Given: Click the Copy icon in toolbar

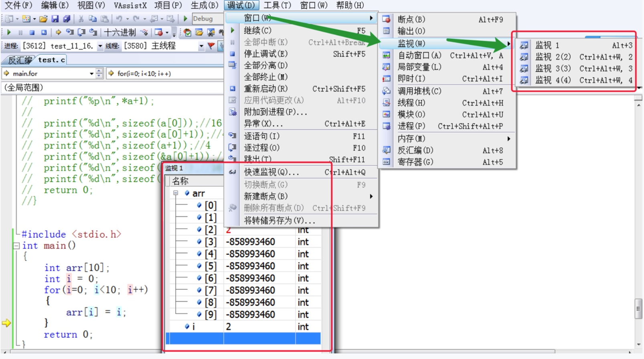Looking at the screenshot, I should click(92, 19).
